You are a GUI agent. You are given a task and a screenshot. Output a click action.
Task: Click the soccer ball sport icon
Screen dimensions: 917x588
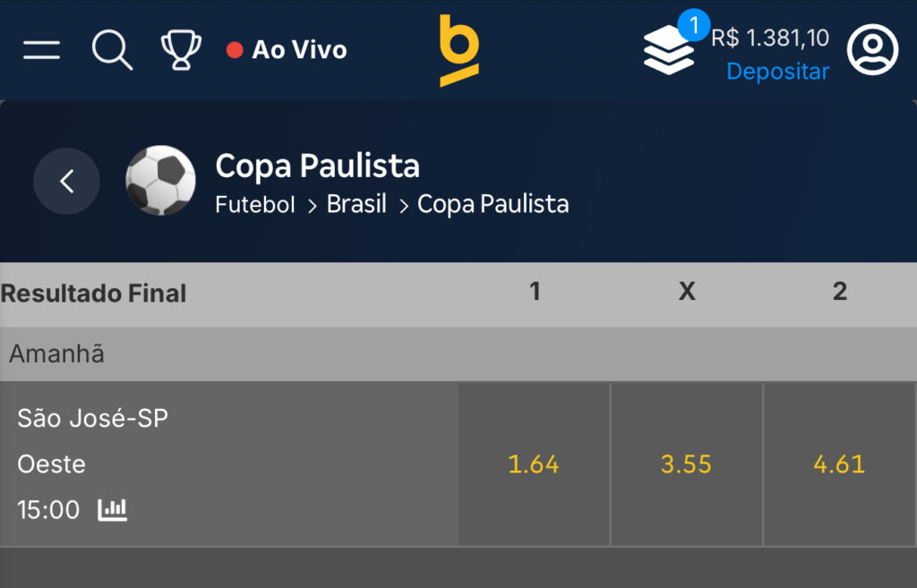[x=160, y=181]
